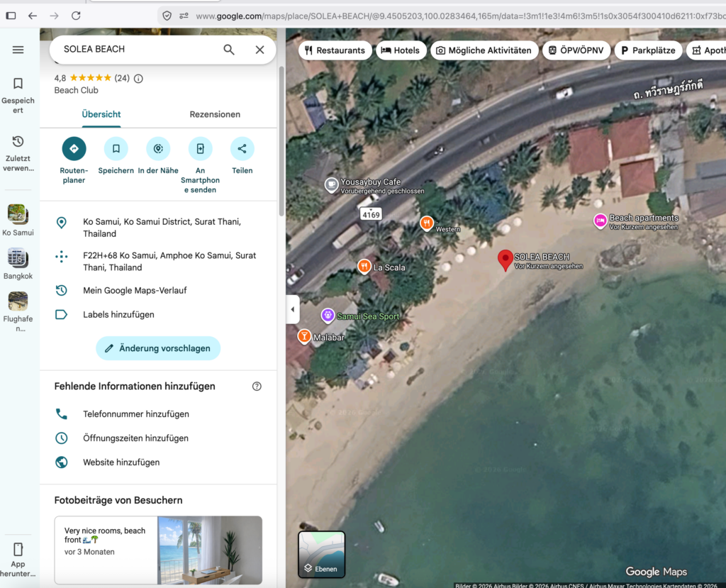Image resolution: width=726 pixels, height=588 pixels.
Task: Click the Beach Club category text
Action: pos(77,90)
